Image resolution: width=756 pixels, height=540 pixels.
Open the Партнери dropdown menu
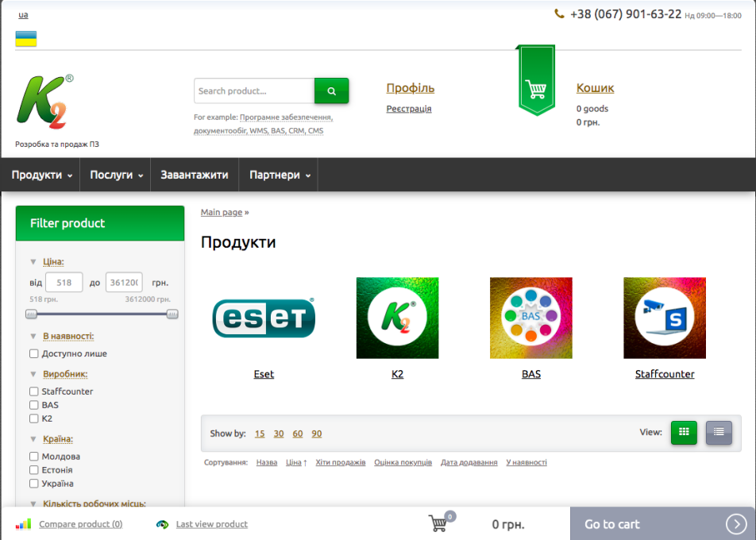280,175
